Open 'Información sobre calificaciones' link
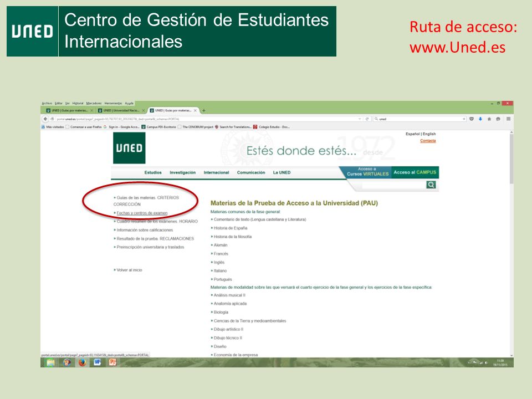The width and height of the screenshot is (532, 399). [x=145, y=230]
